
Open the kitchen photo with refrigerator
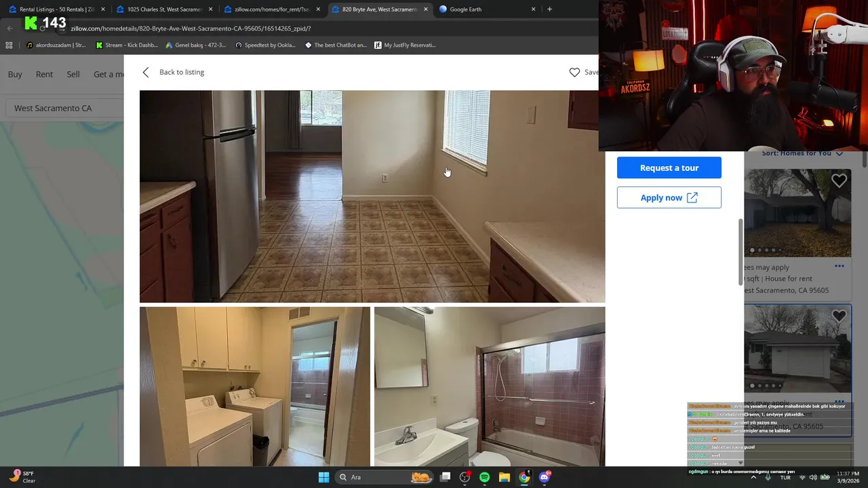click(372, 197)
